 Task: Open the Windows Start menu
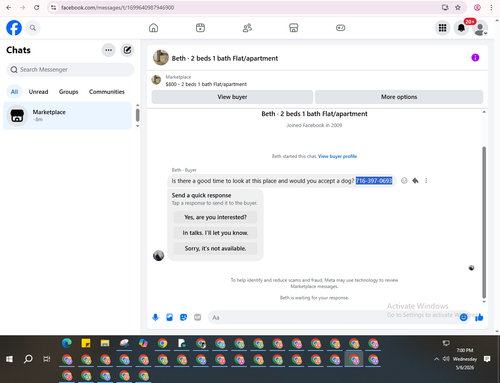coord(9,359)
